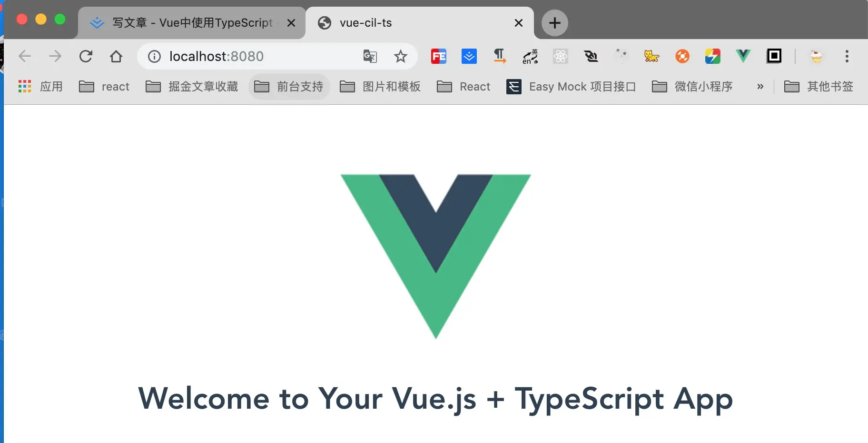Show more hidden bookmarks
The image size is (868, 443).
[x=760, y=86]
